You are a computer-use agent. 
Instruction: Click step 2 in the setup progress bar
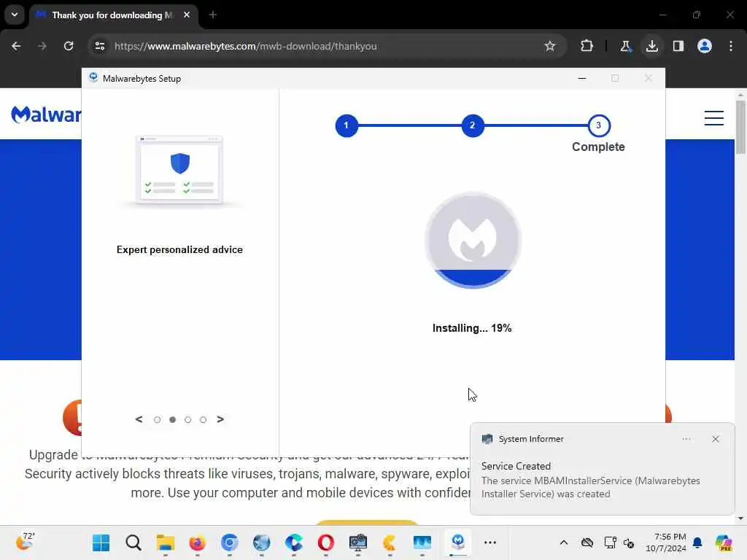(473, 125)
